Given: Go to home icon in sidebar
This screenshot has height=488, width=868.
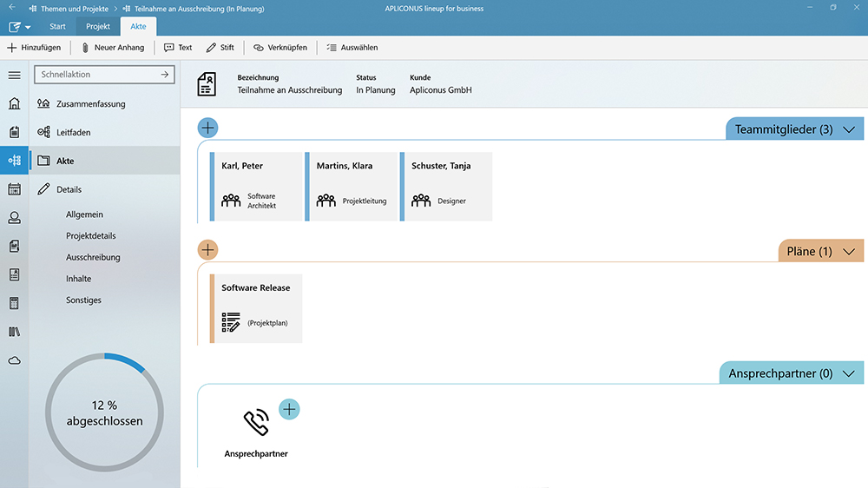Looking at the screenshot, I should tap(15, 103).
